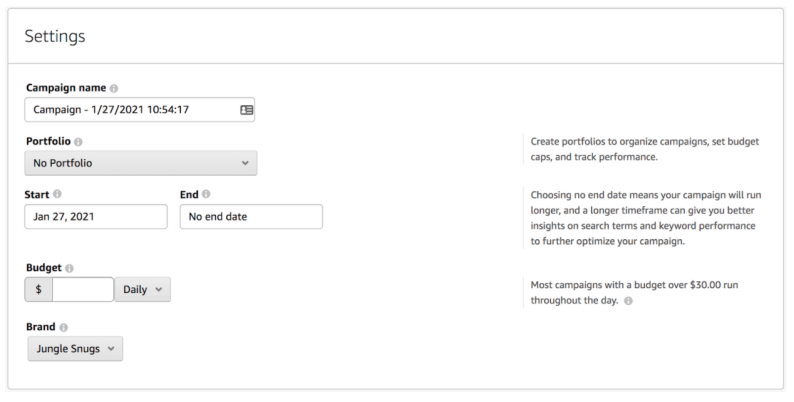This screenshot has width=794, height=402.
Task: Click the No end date field
Action: (x=251, y=217)
